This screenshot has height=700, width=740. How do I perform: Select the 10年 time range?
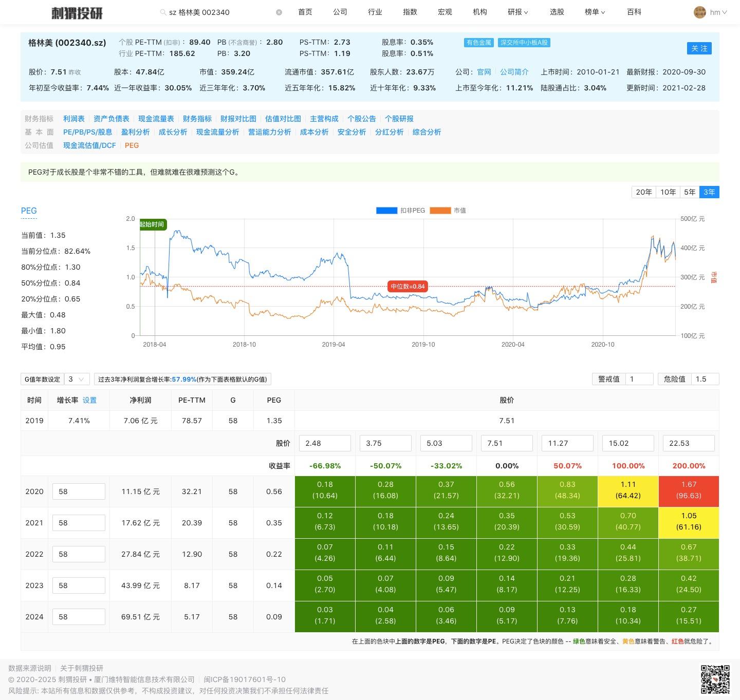pos(668,192)
